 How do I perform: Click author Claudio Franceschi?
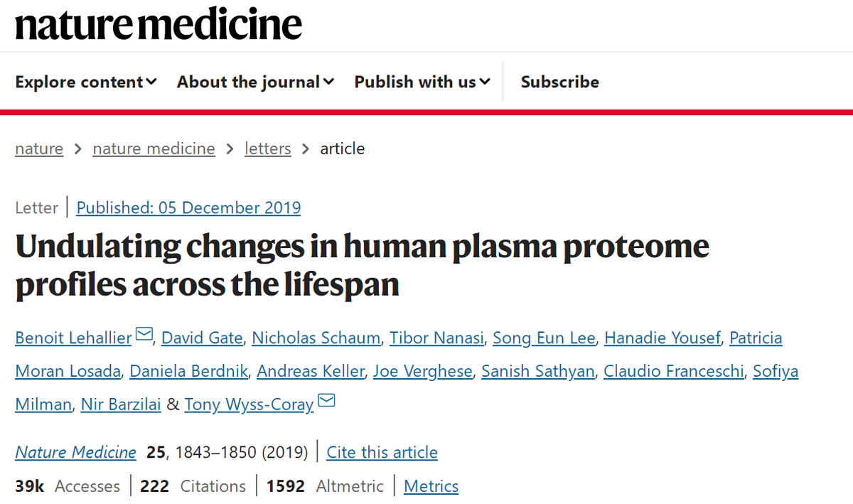click(673, 371)
